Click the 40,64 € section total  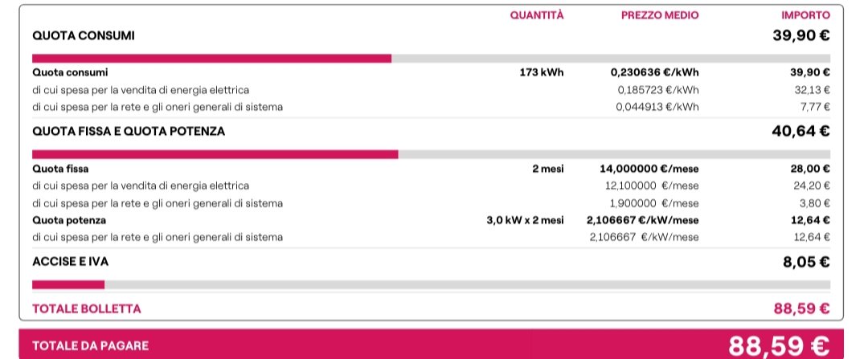[800, 131]
